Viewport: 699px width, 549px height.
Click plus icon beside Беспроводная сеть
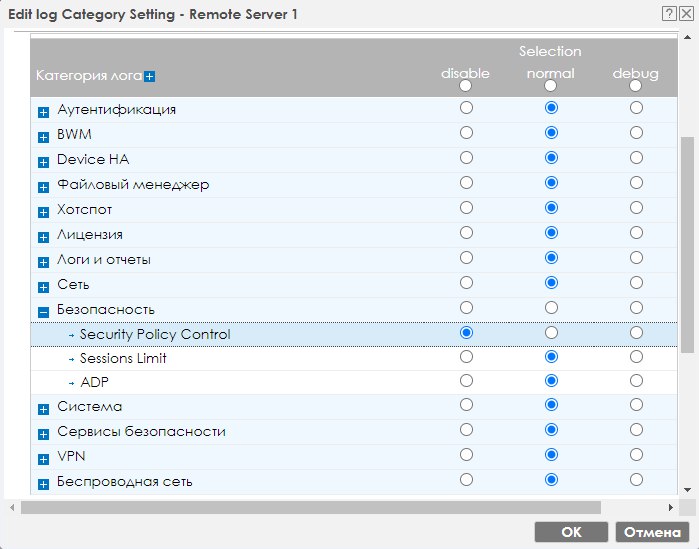click(43, 484)
